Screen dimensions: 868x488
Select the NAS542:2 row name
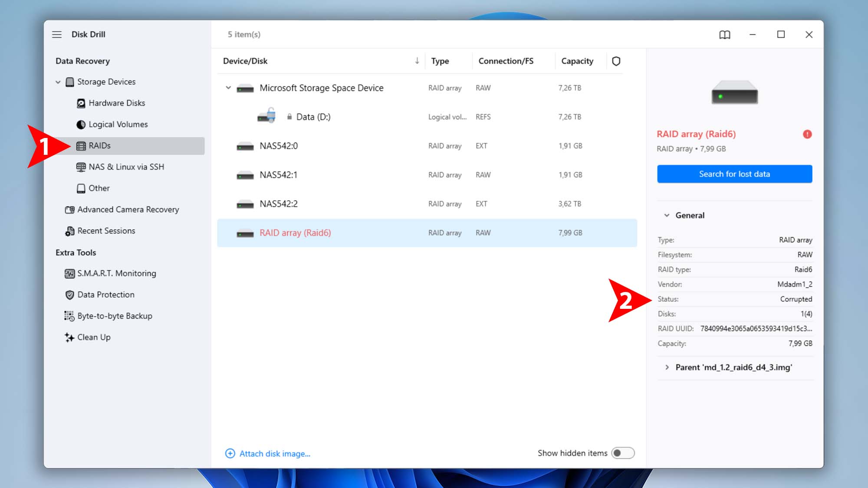279,204
